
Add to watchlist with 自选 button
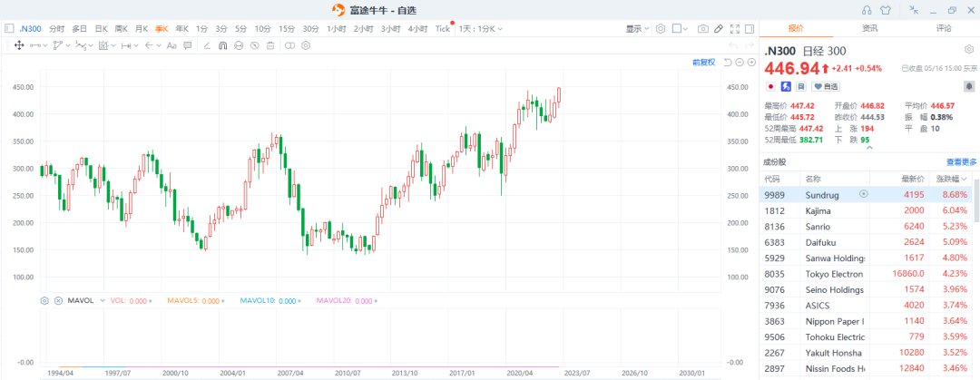click(827, 86)
